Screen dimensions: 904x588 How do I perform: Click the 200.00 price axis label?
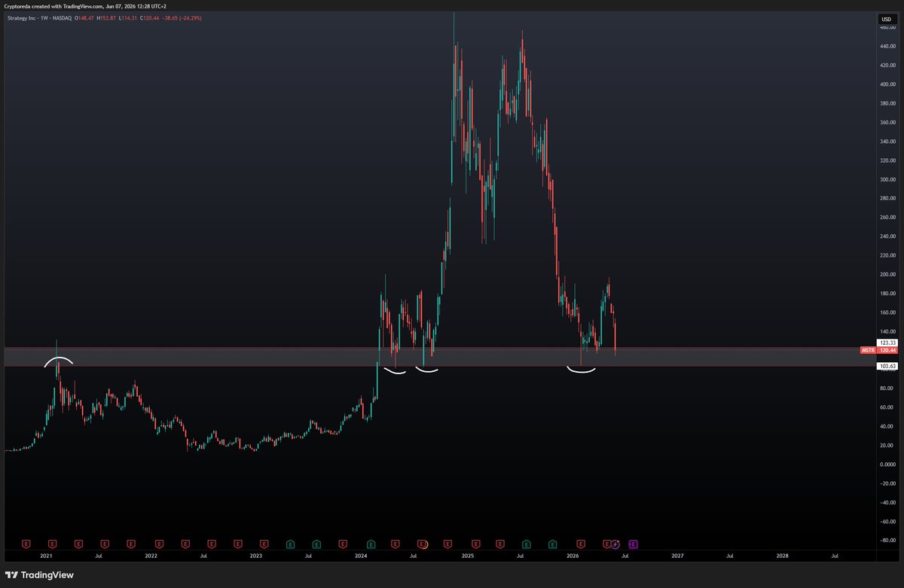click(x=887, y=275)
